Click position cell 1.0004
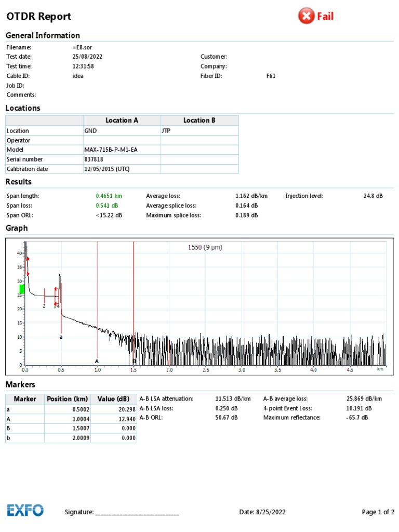The height and width of the screenshot is (532, 399). (67, 419)
